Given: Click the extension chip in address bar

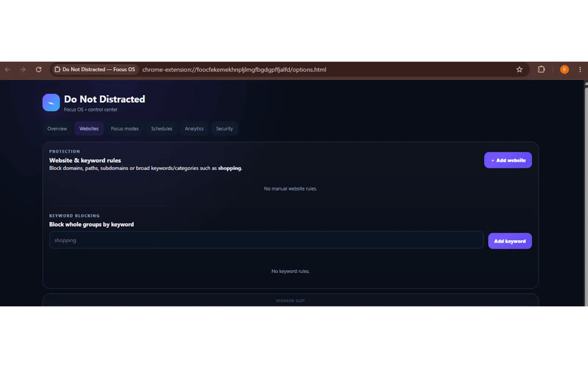Looking at the screenshot, I should 95,70.
